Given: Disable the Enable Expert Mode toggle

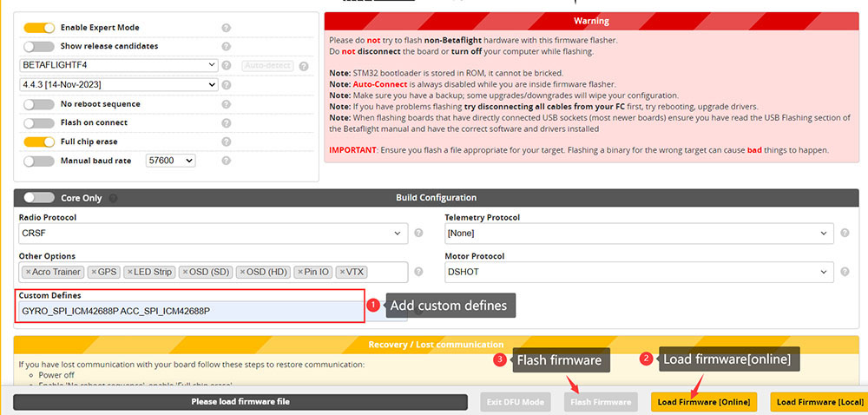Looking at the screenshot, I should (38, 28).
